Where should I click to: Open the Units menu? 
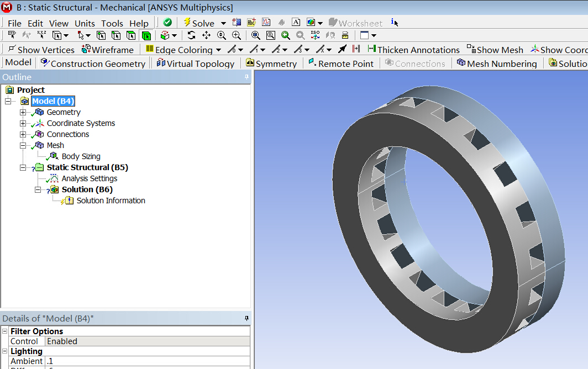[85, 23]
